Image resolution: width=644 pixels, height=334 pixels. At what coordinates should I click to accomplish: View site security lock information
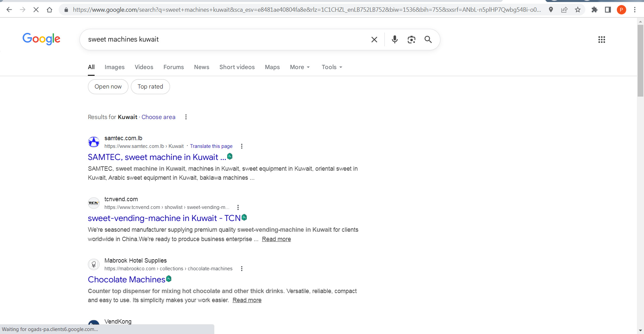(x=66, y=10)
